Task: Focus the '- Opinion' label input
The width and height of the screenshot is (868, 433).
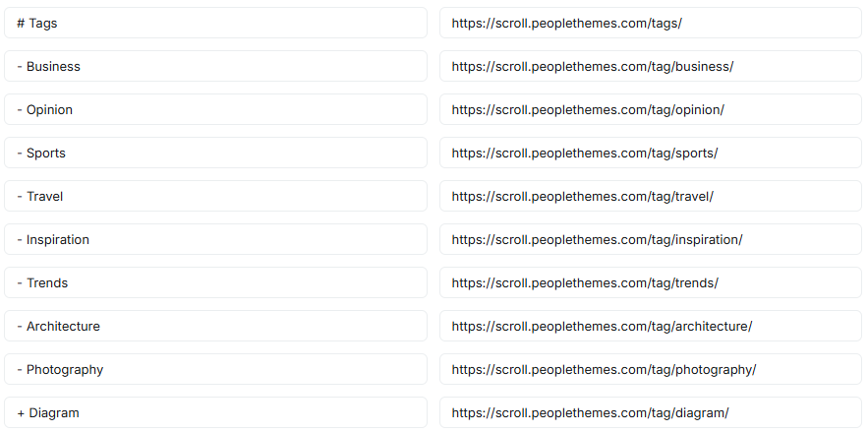Action: pos(216,109)
